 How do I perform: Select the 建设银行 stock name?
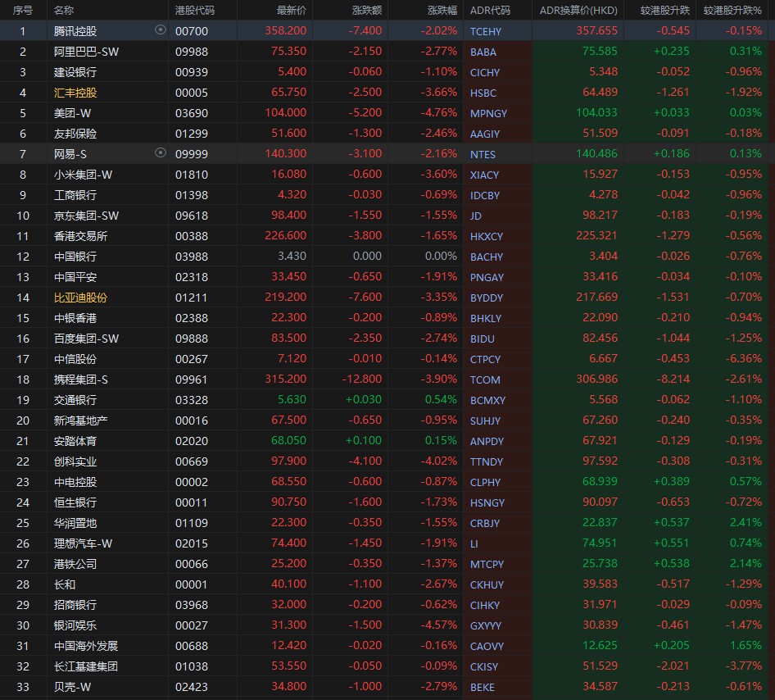(x=75, y=72)
